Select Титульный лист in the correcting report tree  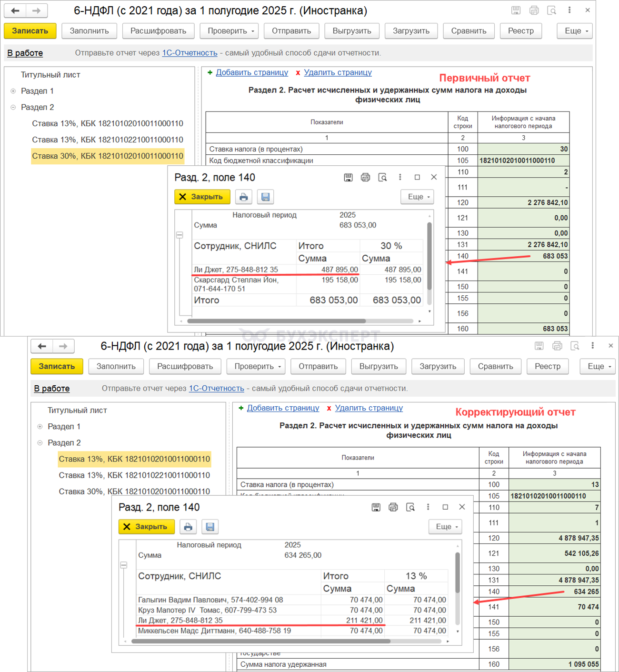pos(77,410)
